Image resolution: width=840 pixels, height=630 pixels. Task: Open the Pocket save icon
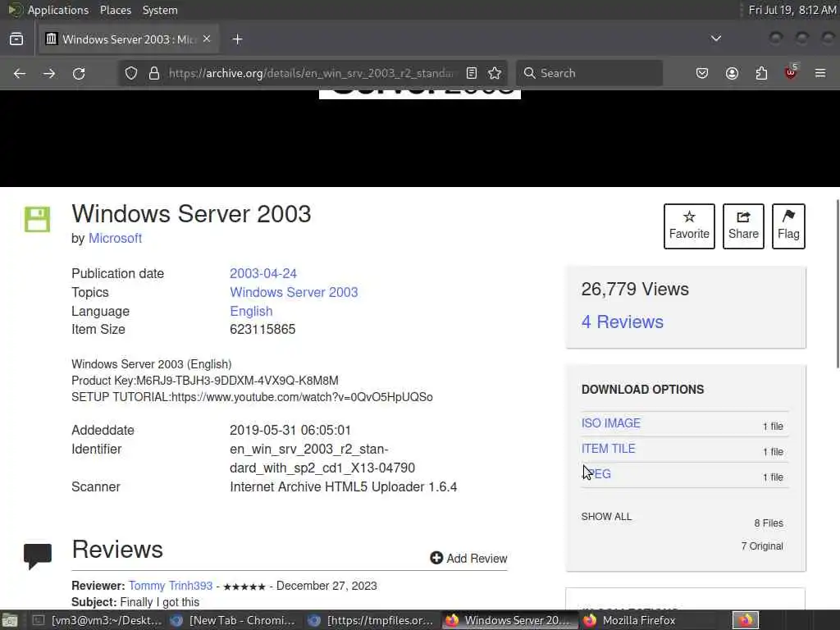click(702, 73)
